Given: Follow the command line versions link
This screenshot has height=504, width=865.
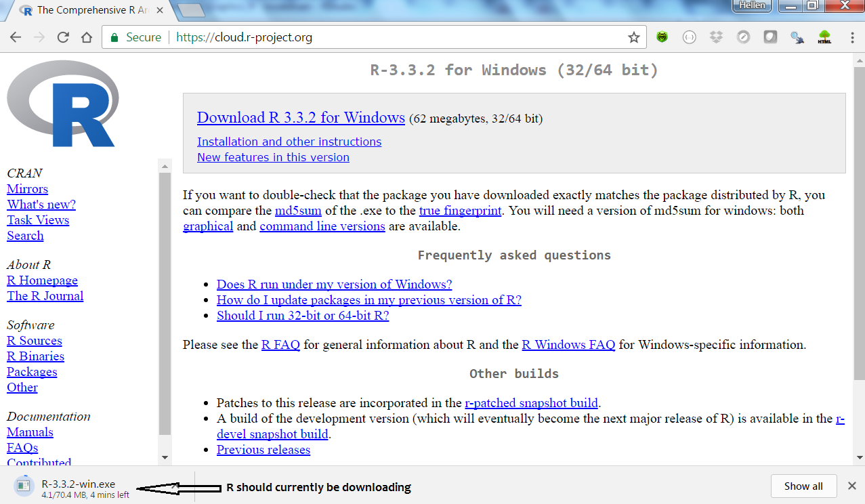Looking at the screenshot, I should pyautogui.click(x=322, y=226).
